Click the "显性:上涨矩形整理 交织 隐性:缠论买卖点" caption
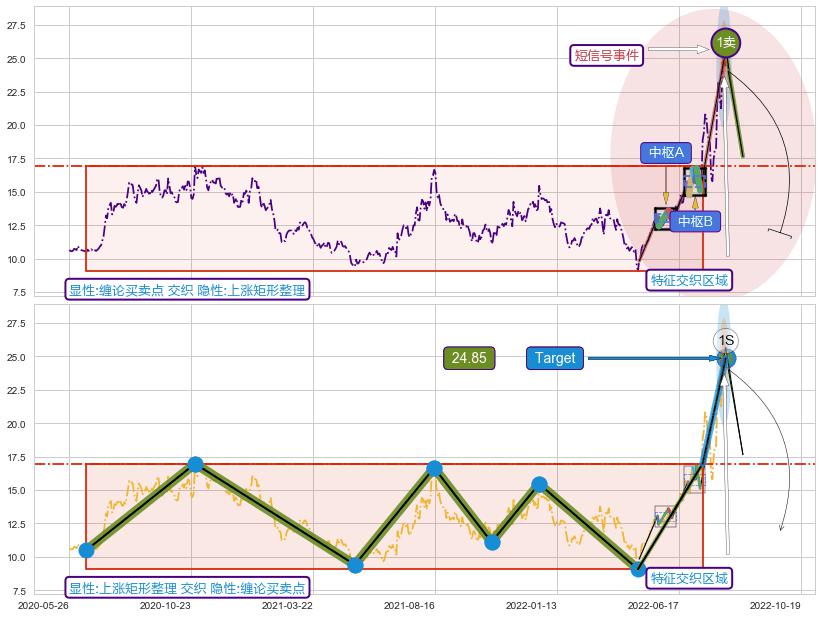This screenshot has width=822, height=617. (187, 588)
